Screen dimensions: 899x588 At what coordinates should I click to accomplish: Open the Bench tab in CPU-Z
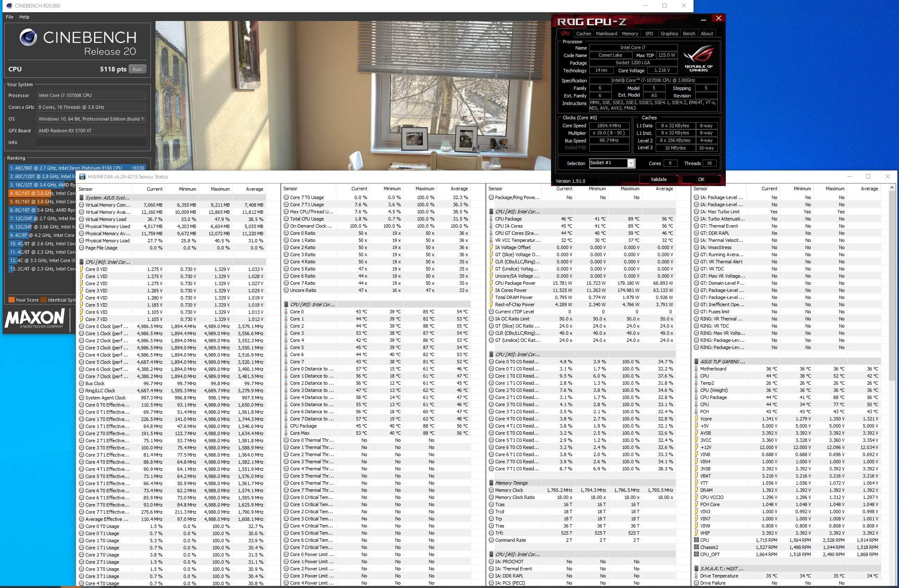coord(689,34)
